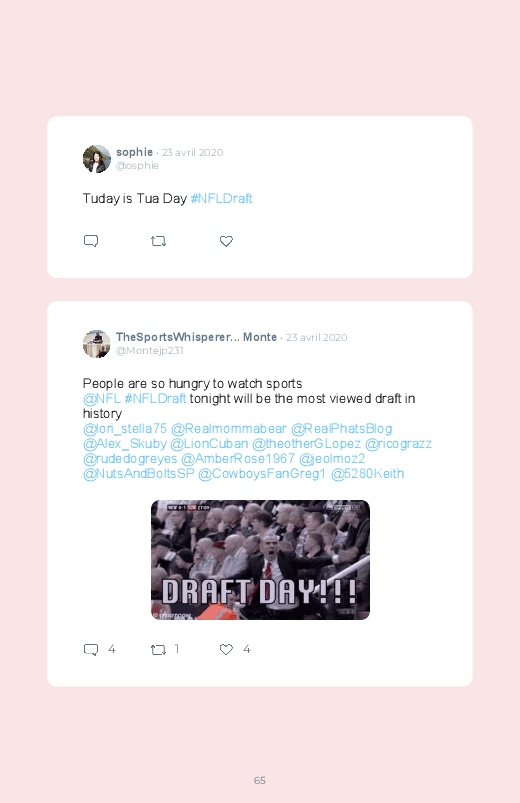
Task: Click retweet icon on sophie's tweet
Action: pyautogui.click(x=158, y=241)
